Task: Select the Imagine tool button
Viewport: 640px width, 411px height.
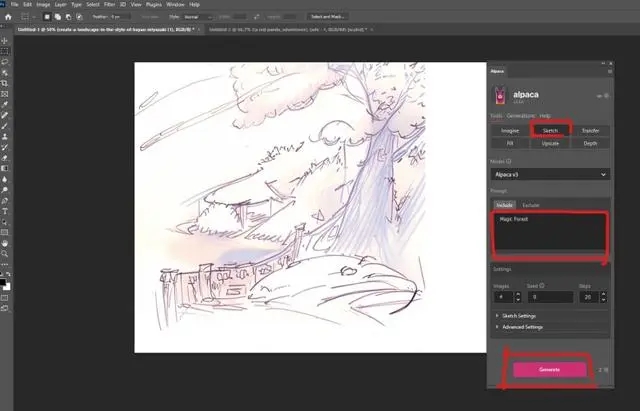Action: [x=510, y=131]
